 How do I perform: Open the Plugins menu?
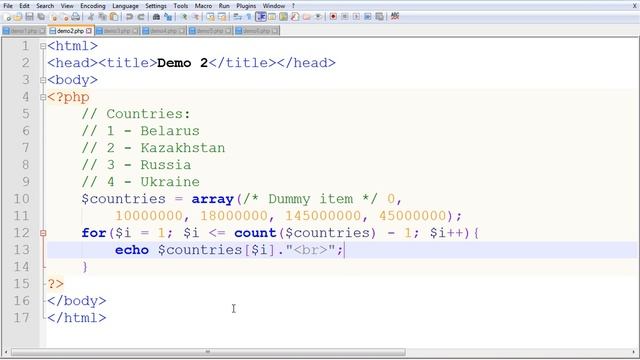click(246, 6)
